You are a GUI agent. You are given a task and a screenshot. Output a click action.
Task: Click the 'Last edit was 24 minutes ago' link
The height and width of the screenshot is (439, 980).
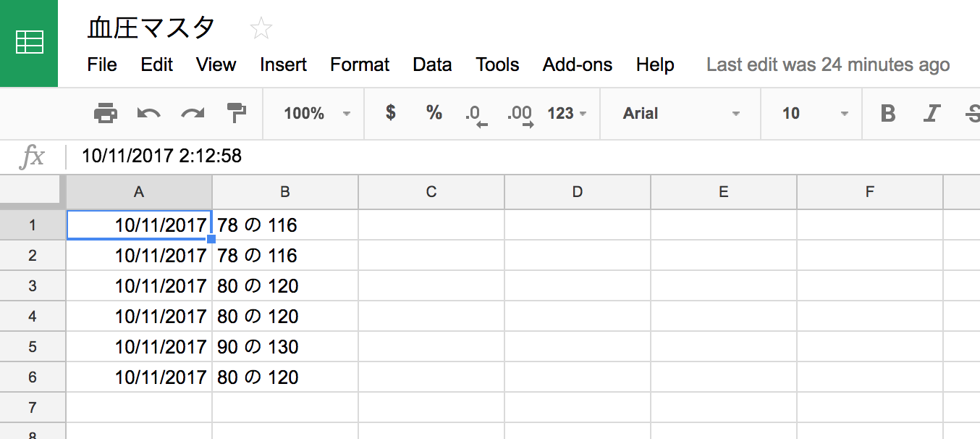pyautogui.click(x=828, y=64)
